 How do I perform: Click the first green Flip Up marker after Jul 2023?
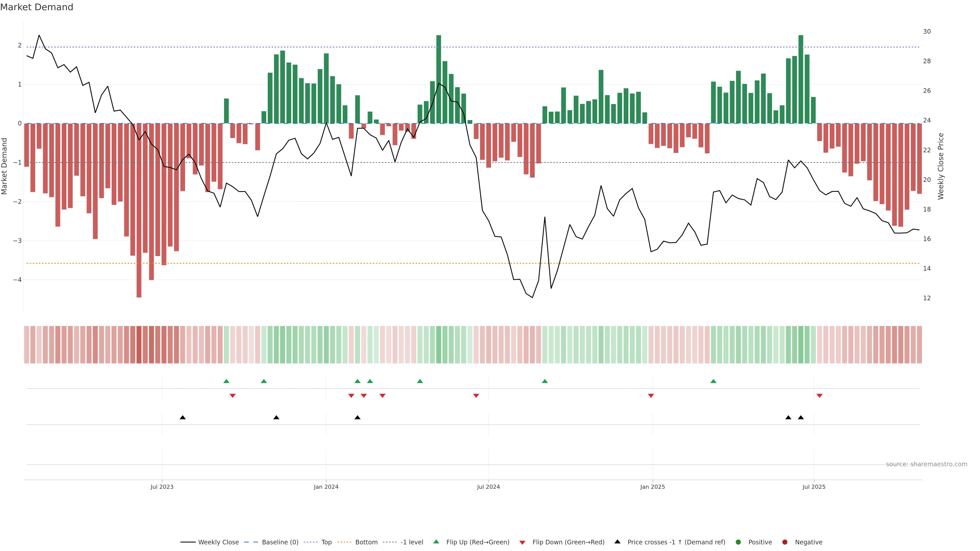tap(226, 381)
